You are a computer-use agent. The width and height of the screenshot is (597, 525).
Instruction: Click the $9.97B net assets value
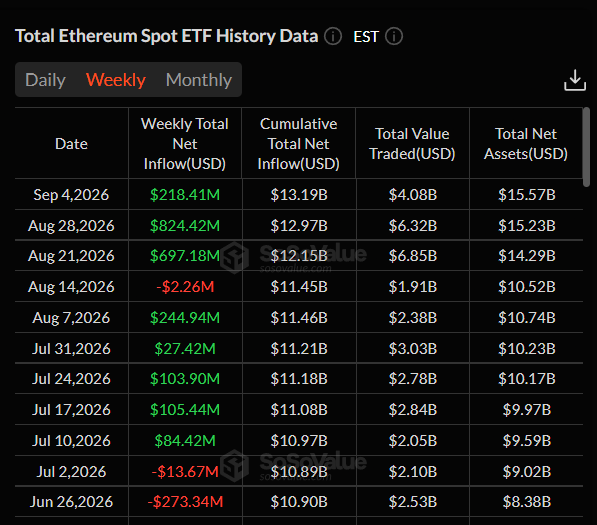tap(527, 410)
